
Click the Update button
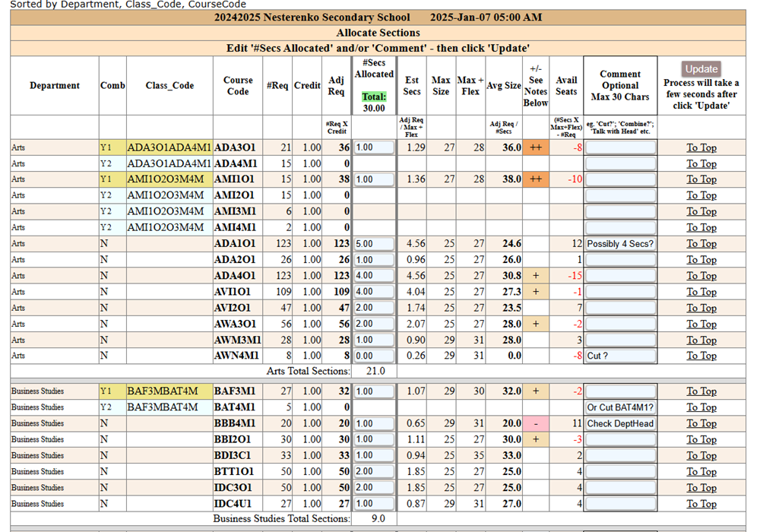point(701,68)
